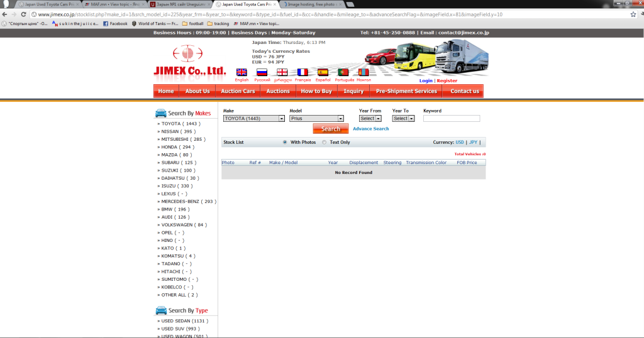Open the Advance Search link
This screenshot has width=644, height=338.
point(370,129)
